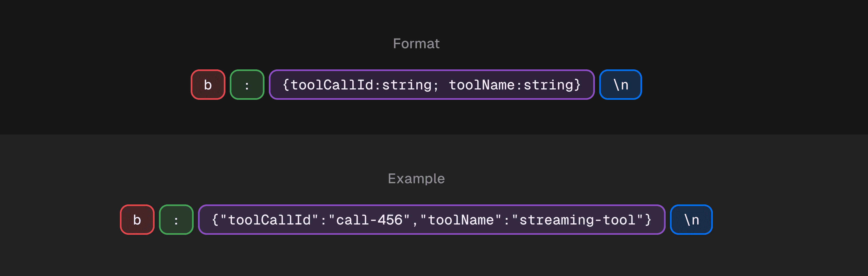
Task: Select the purple JSON payload box under Example
Action: (x=432, y=220)
